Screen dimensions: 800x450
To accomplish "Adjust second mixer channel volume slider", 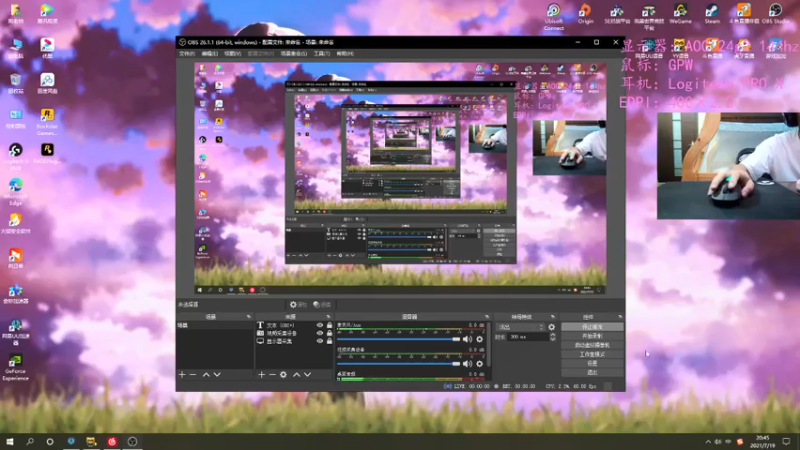I will point(398,364).
